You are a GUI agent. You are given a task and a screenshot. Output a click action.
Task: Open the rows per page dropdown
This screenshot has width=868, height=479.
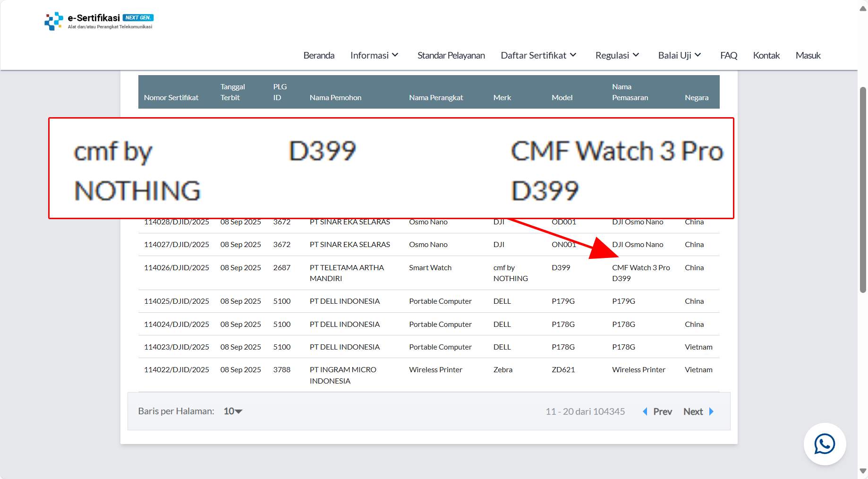click(233, 411)
